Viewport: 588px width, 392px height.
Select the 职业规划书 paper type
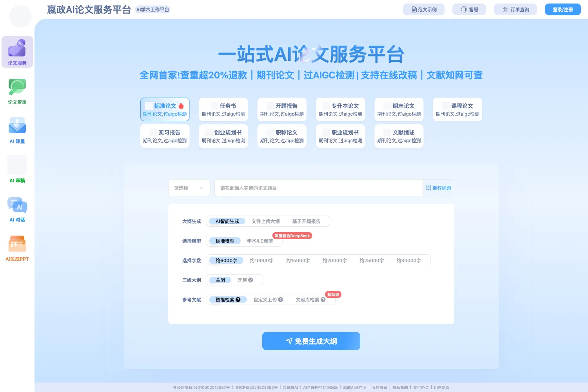pyautogui.click(x=341, y=136)
